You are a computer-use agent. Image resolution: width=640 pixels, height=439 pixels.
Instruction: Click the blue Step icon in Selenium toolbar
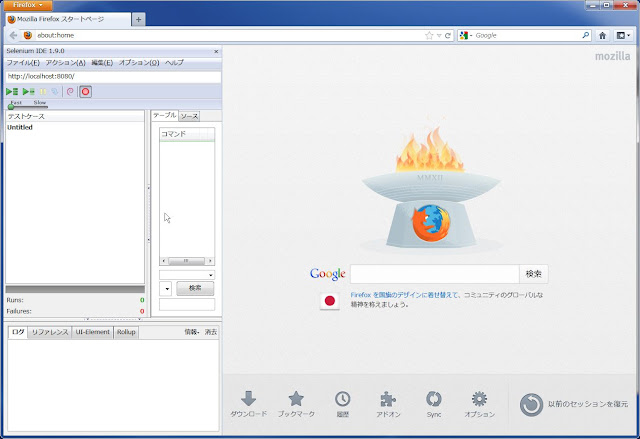point(55,92)
